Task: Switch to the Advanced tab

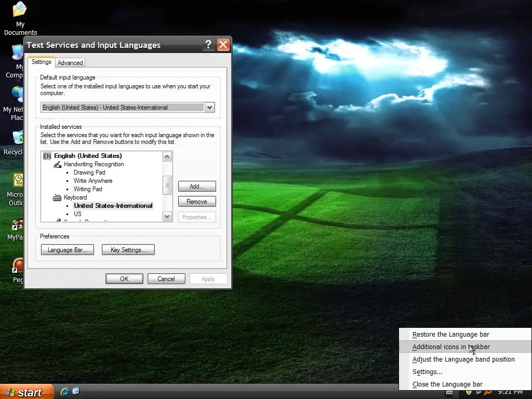Action: 70,63
